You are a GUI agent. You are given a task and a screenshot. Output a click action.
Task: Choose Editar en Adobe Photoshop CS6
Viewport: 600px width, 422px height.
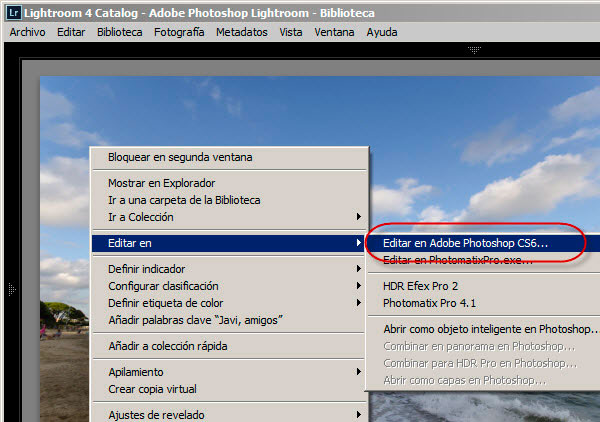tap(483, 243)
